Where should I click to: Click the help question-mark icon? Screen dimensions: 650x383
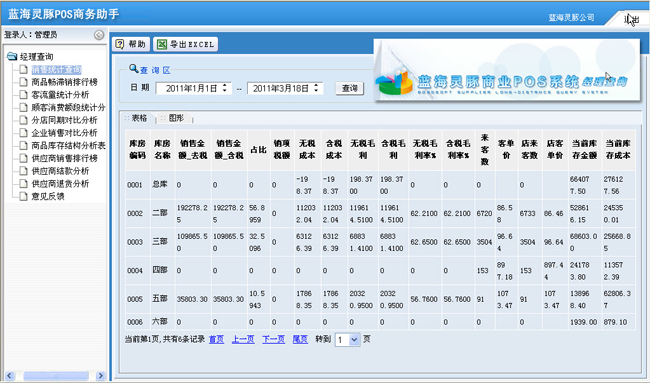pyautogui.click(x=120, y=44)
